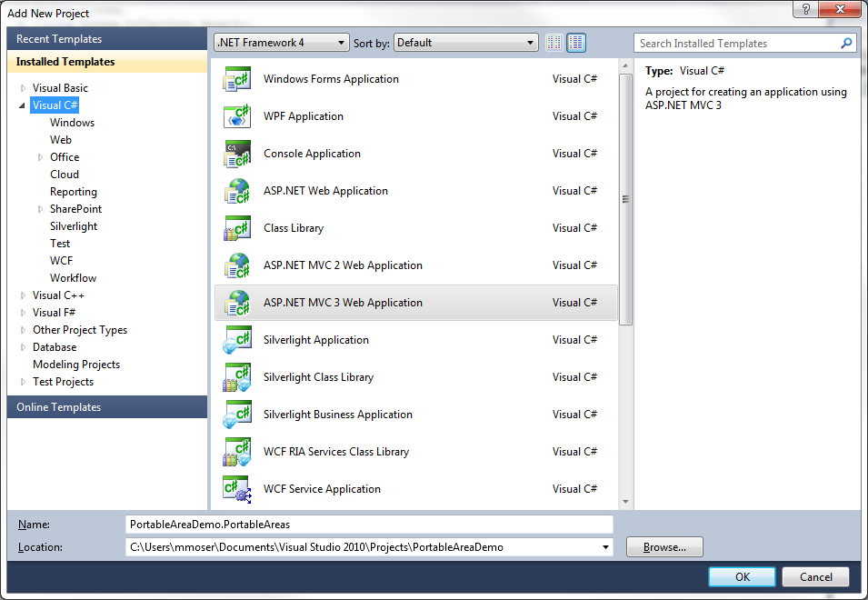Expand the Other Project Types node
This screenshot has width=868, height=600.
[23, 330]
